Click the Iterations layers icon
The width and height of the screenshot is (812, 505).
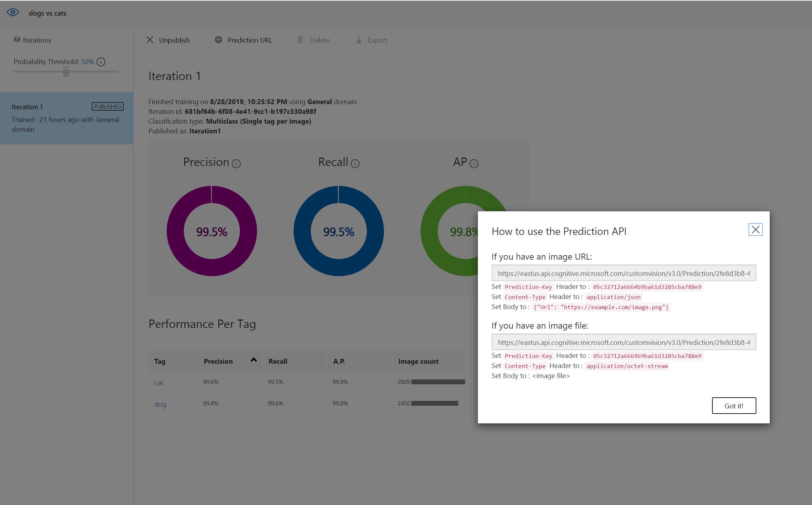click(x=17, y=40)
